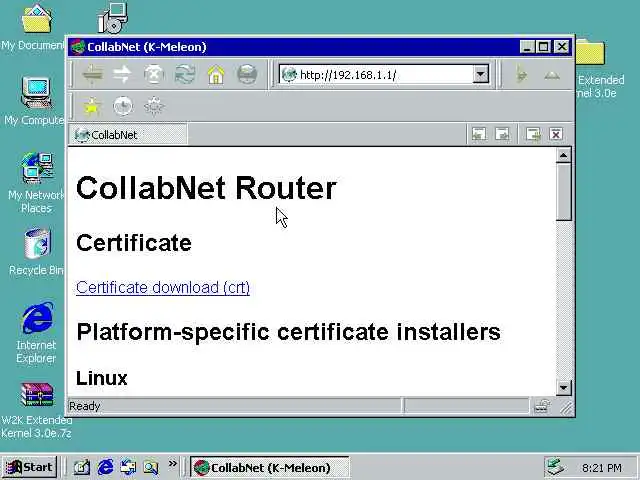This screenshot has width=640, height=480.
Task: Click the Go arrow icon beside the URL bar
Action: [x=521, y=75]
